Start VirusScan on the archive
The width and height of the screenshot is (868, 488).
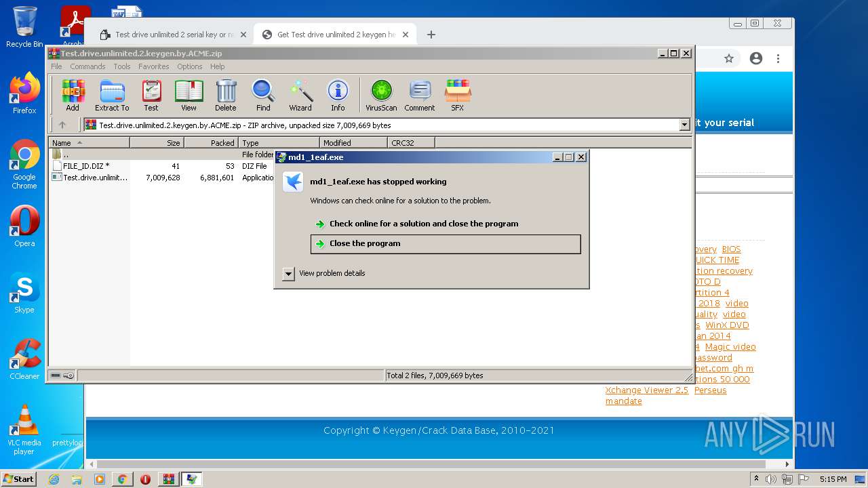381,96
